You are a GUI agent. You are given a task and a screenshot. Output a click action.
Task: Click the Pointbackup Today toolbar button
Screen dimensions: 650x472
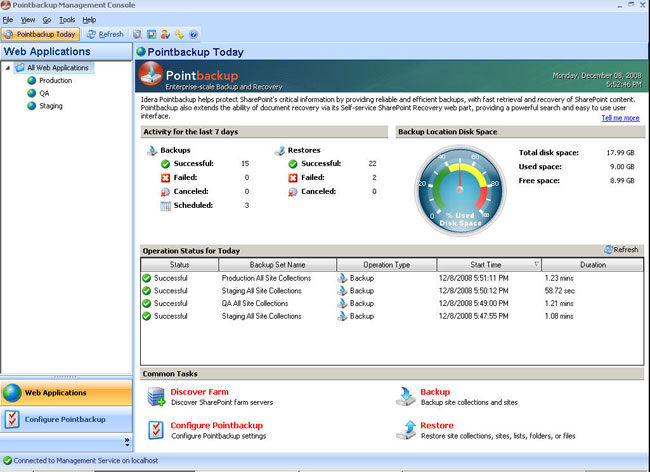point(40,34)
